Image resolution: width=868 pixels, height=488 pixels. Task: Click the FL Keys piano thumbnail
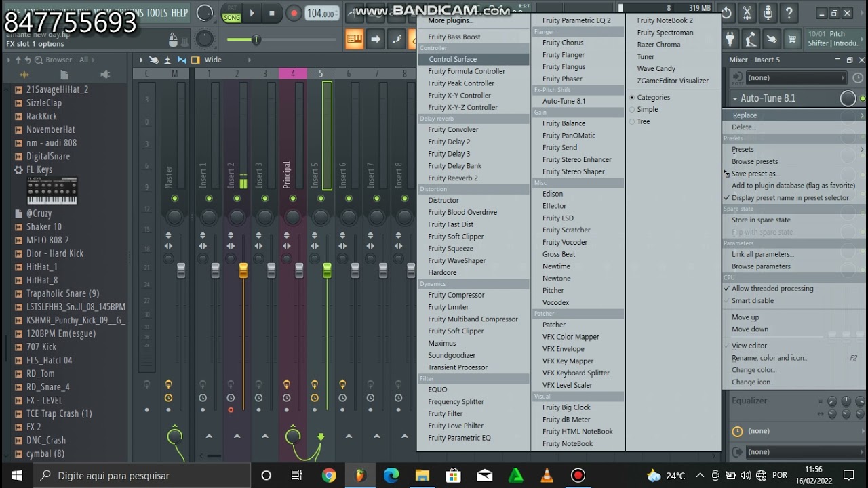[52, 190]
